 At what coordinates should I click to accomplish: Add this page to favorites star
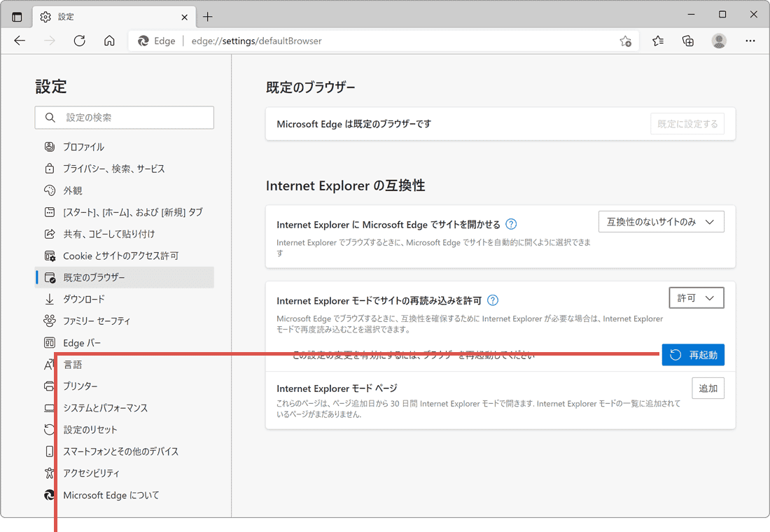coord(625,41)
